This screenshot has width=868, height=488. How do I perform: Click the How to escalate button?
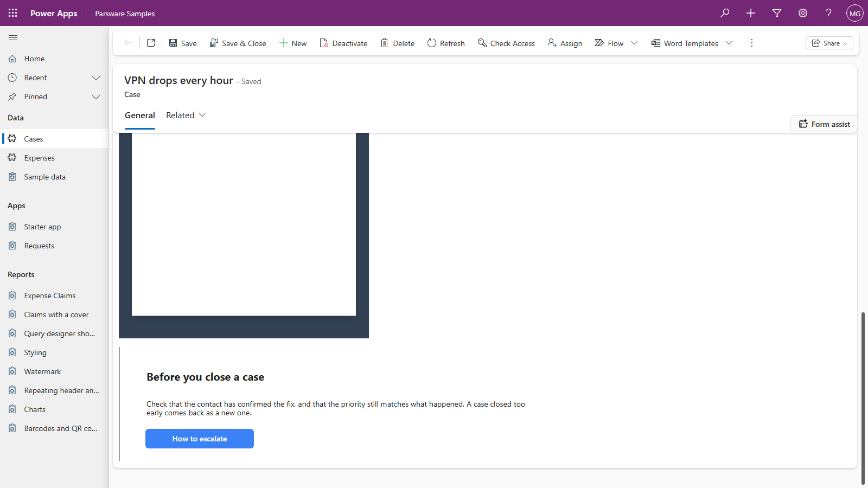pyautogui.click(x=200, y=439)
